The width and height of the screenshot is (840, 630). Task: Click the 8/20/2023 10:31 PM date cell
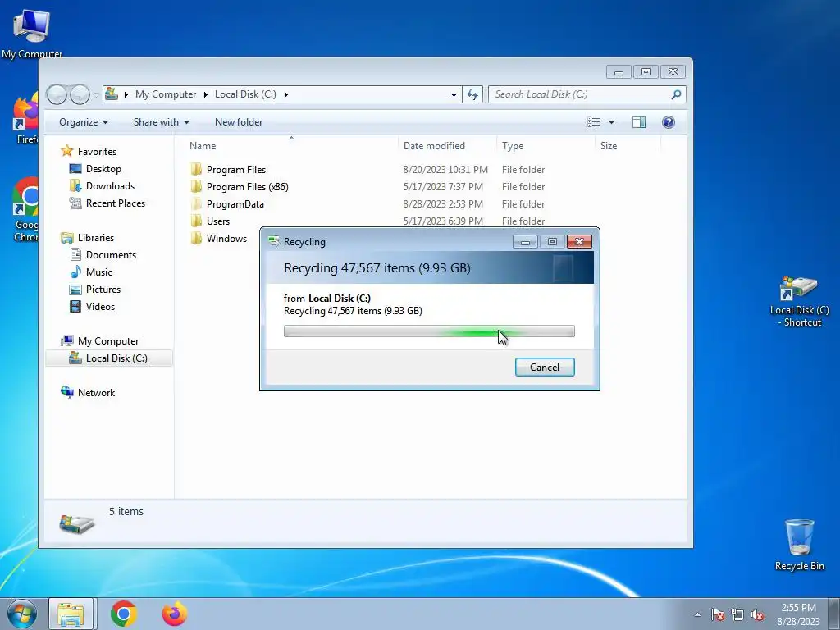click(445, 169)
